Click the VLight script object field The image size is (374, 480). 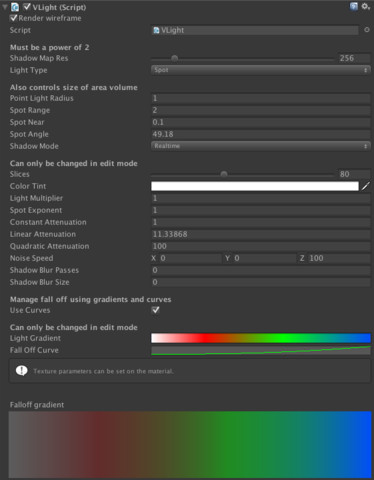[255, 30]
